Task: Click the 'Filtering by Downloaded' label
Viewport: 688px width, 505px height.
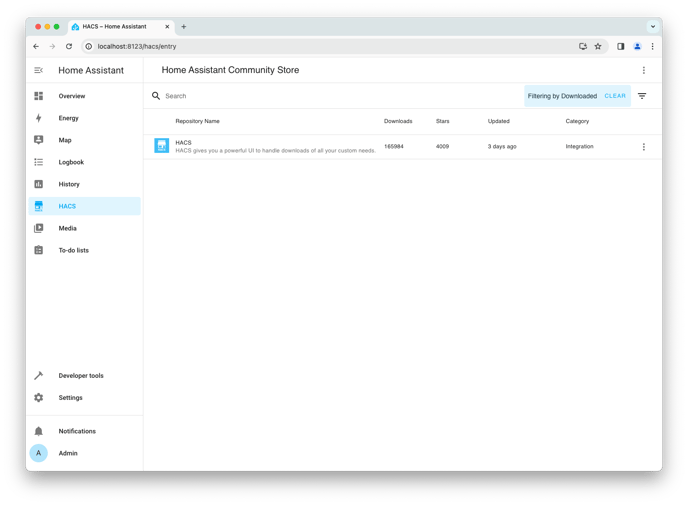Action: point(562,96)
